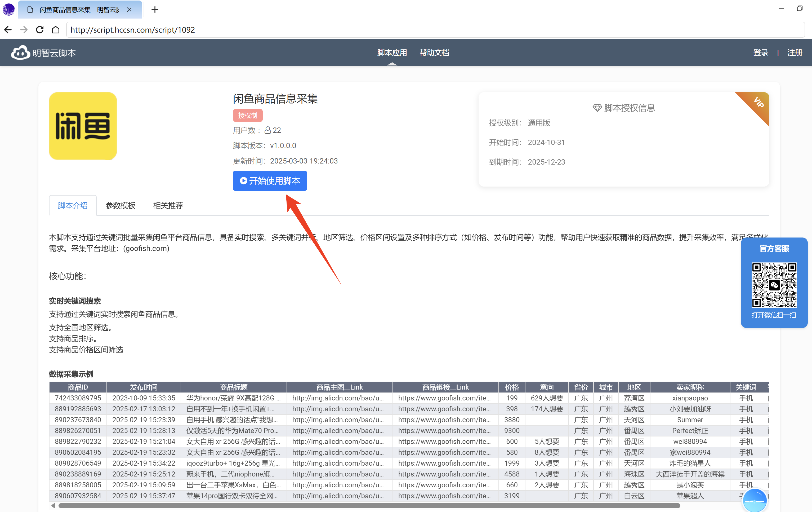812x512 pixels.
Task: Reload the page with refresh icon
Action: 40,30
